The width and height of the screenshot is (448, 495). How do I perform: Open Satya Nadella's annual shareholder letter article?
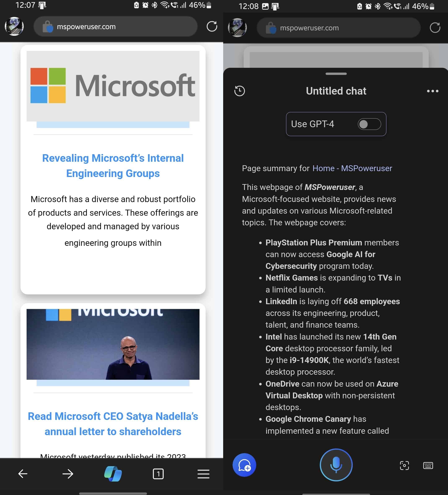click(x=113, y=424)
